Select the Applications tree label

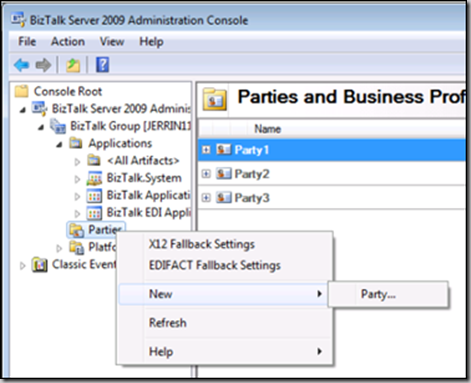(x=120, y=143)
